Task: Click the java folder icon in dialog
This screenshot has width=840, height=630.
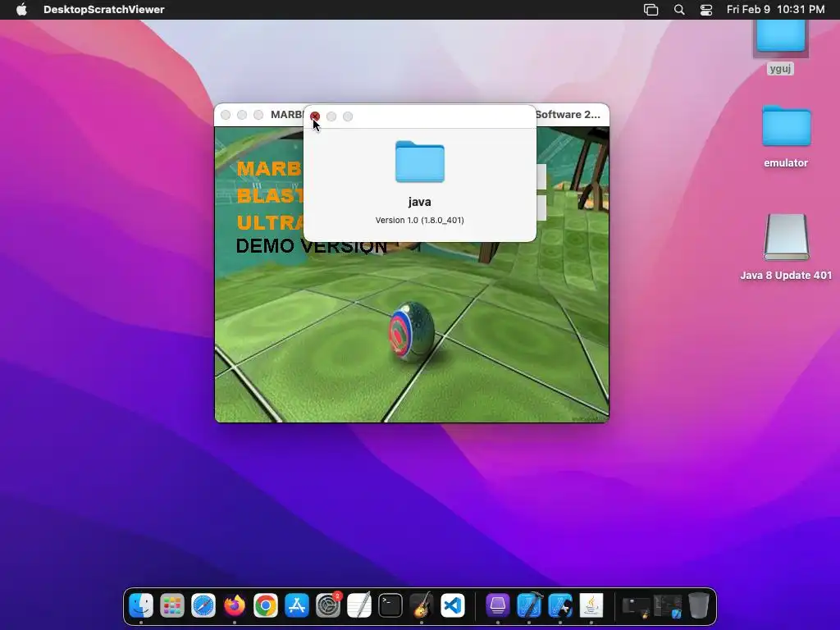Action: [419, 162]
